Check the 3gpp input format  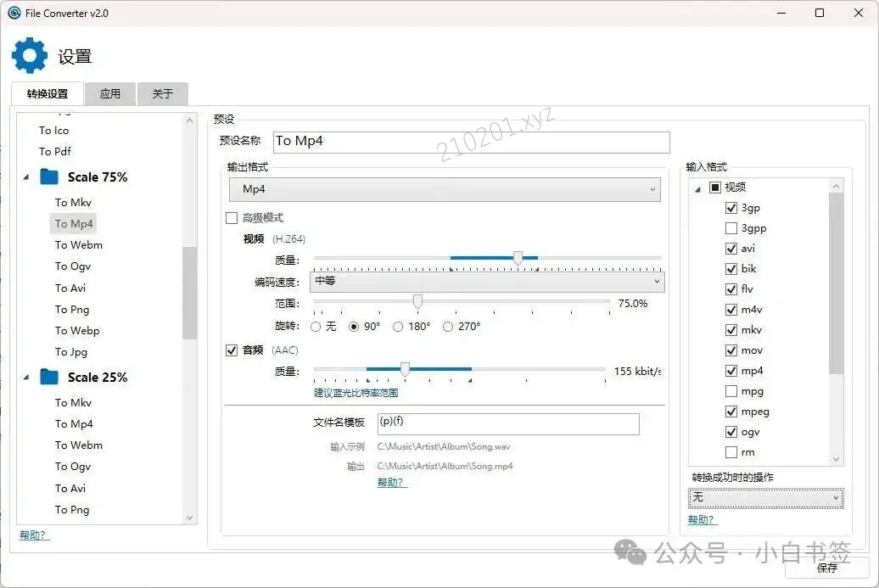pyautogui.click(x=731, y=228)
